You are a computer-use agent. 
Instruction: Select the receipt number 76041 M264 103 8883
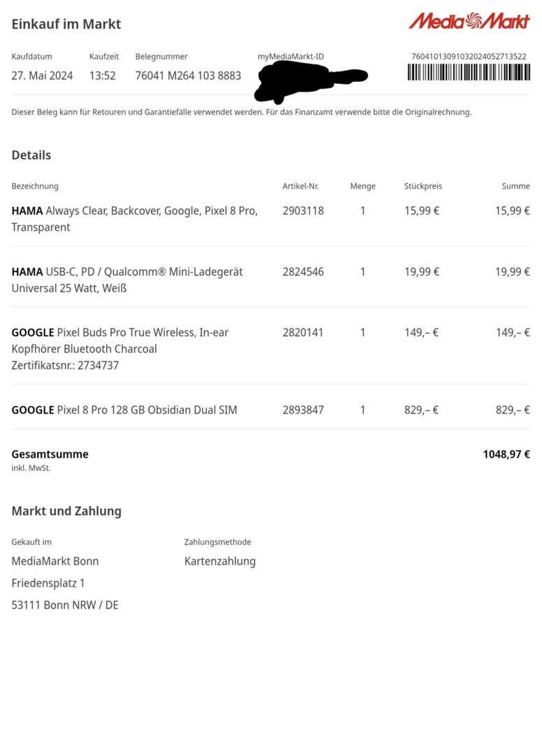pos(188,76)
